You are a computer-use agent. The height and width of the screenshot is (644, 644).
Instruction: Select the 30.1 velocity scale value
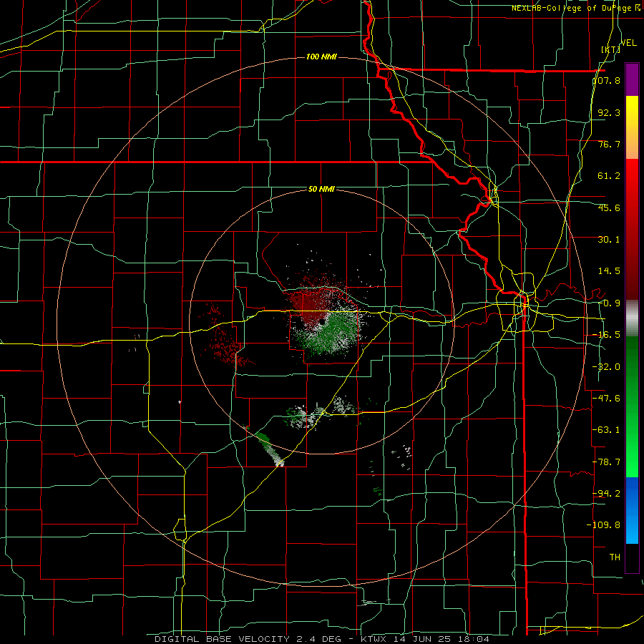[609, 239]
